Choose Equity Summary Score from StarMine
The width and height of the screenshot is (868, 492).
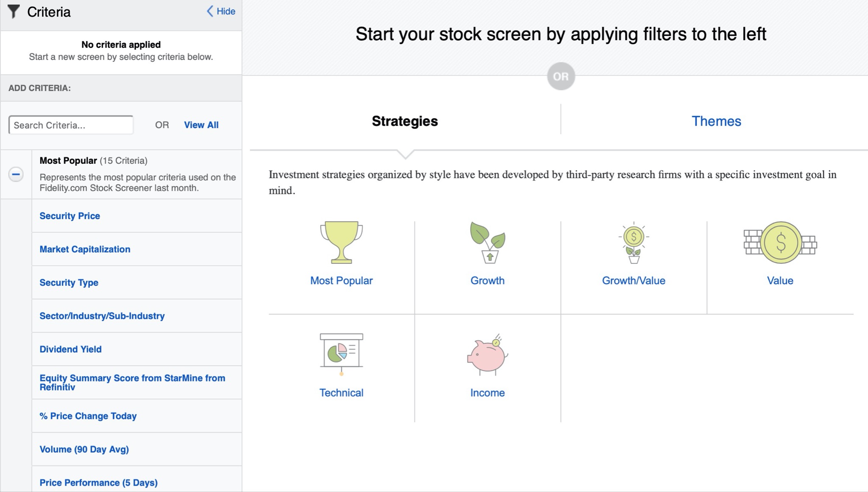click(x=132, y=382)
